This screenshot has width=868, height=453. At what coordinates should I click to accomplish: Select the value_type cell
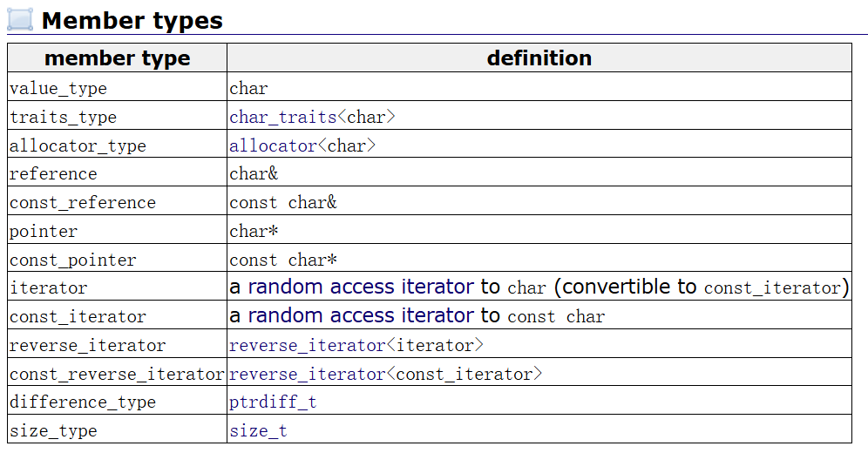pyautogui.click(x=58, y=88)
